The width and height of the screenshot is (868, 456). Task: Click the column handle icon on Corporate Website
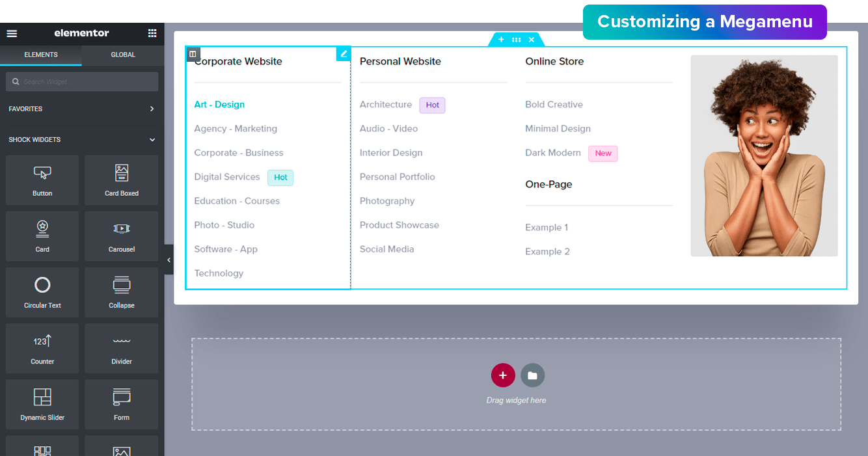(x=193, y=54)
